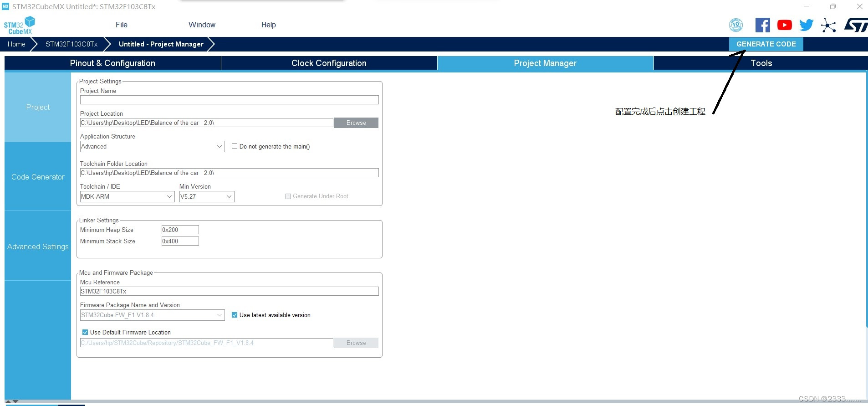This screenshot has width=868, height=406.
Task: Open the Project side section
Action: 38,108
